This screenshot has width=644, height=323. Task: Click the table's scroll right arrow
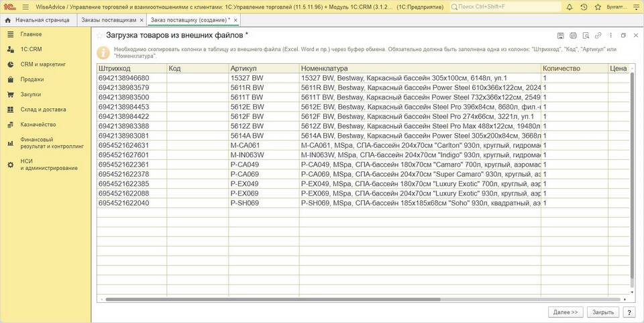click(625, 299)
